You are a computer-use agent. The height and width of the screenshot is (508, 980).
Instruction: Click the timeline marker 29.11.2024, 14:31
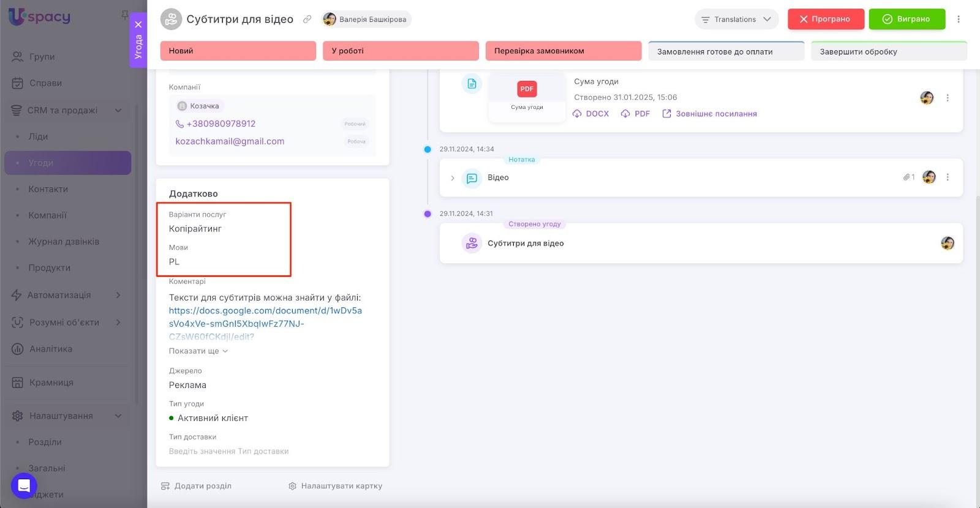[428, 214]
